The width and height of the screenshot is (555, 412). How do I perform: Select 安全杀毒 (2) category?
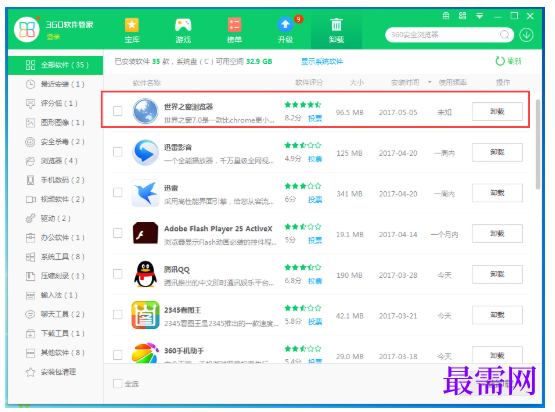[56, 142]
